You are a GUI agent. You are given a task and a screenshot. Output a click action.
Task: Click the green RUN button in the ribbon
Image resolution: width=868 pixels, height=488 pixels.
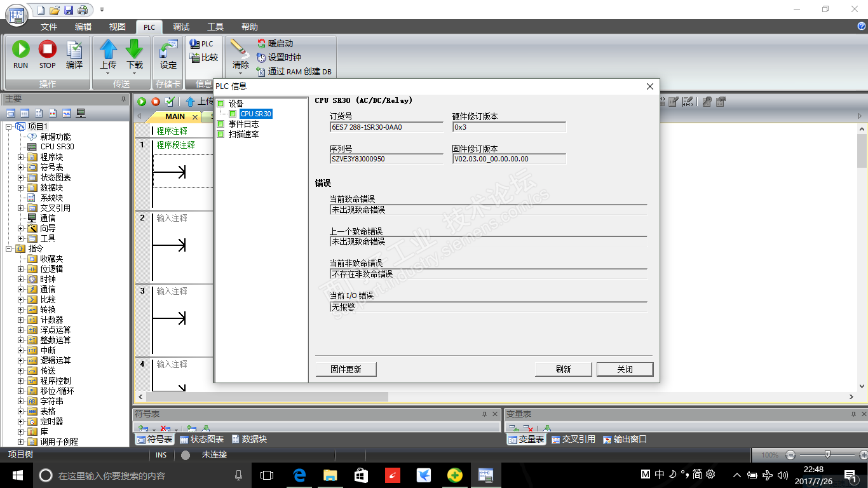point(21,55)
